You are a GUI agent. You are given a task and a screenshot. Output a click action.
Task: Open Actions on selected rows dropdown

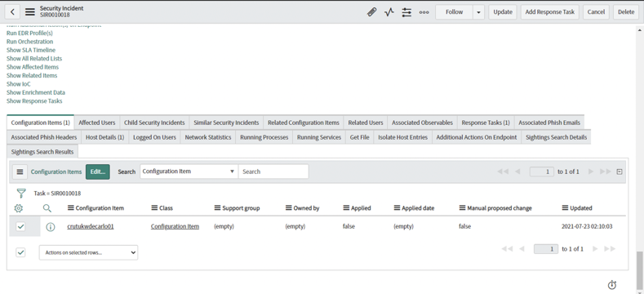tap(88, 252)
